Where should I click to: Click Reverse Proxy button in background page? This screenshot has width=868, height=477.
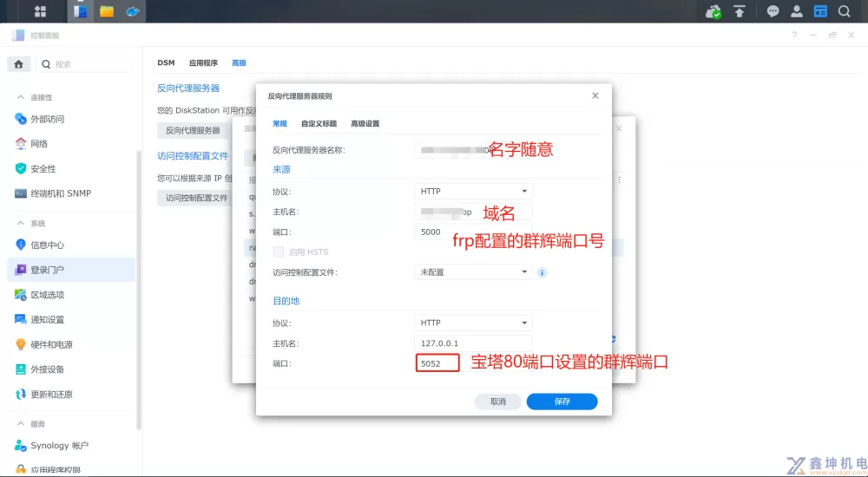pyautogui.click(x=194, y=131)
